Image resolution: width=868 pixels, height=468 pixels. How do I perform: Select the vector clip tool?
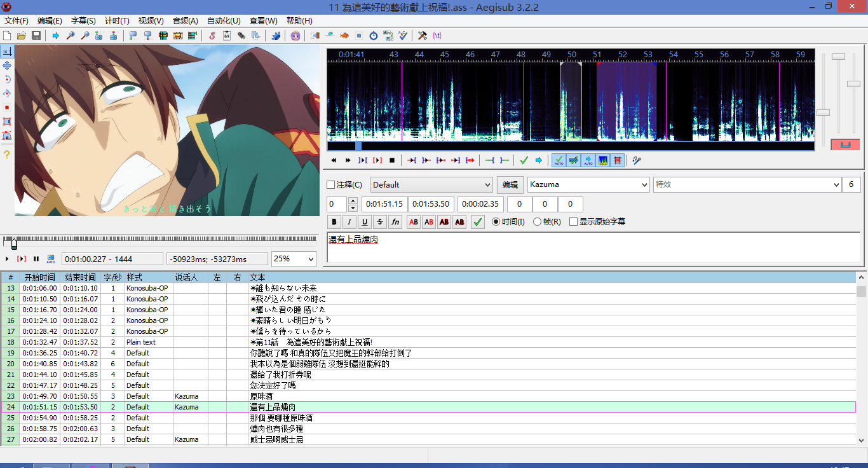[x=7, y=135]
